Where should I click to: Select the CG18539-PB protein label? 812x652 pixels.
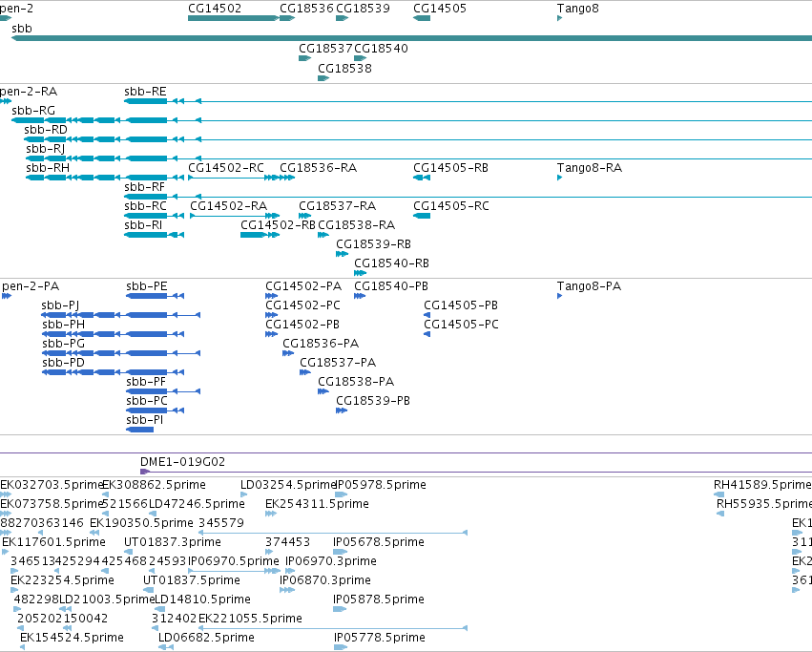(373, 401)
